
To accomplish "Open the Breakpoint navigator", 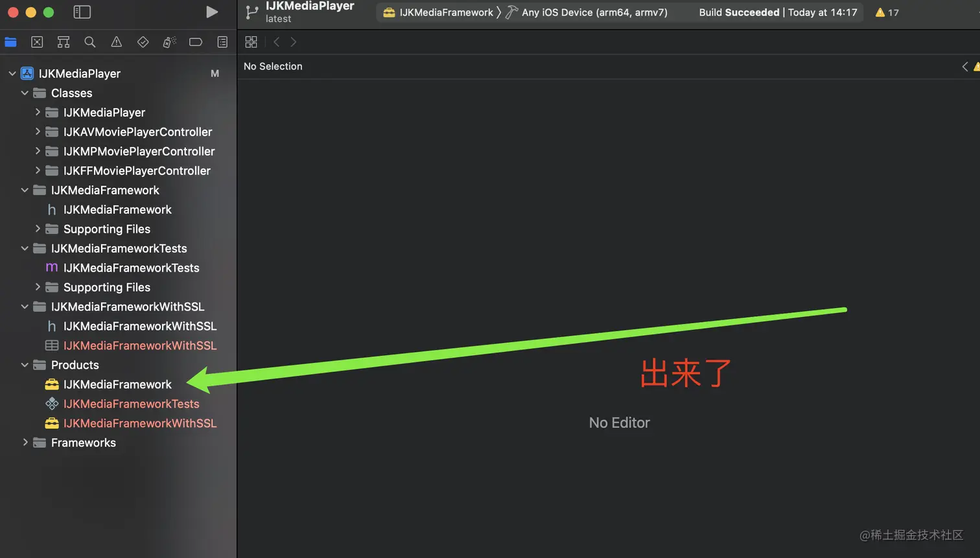I will coord(196,42).
